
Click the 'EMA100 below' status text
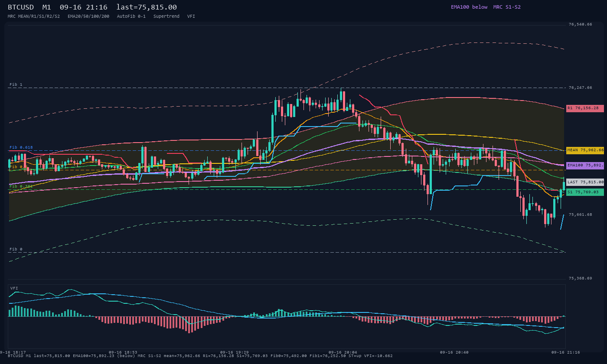point(469,7)
